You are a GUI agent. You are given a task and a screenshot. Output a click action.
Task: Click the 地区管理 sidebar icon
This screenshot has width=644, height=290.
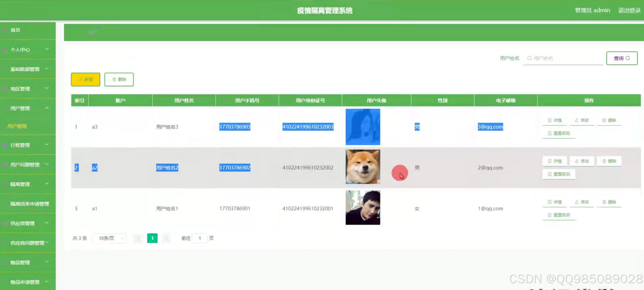click(5, 89)
